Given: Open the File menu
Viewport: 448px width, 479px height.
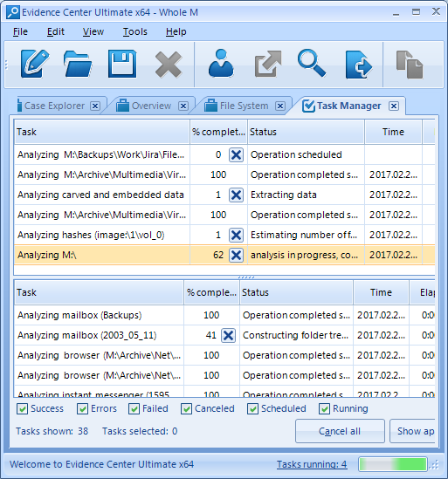Looking at the screenshot, I should click(x=20, y=31).
